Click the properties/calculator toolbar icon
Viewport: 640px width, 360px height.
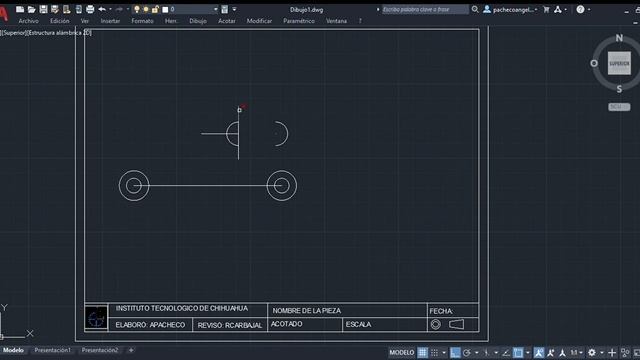tap(224, 9)
